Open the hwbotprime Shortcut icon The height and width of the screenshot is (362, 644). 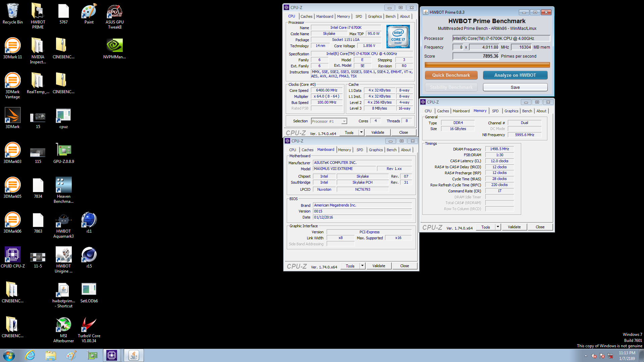point(63,294)
